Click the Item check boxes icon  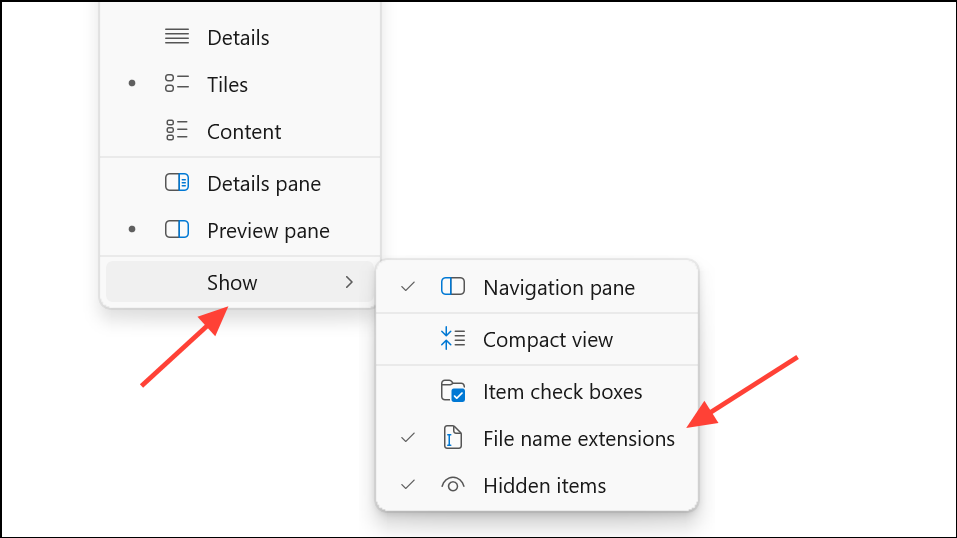click(453, 392)
